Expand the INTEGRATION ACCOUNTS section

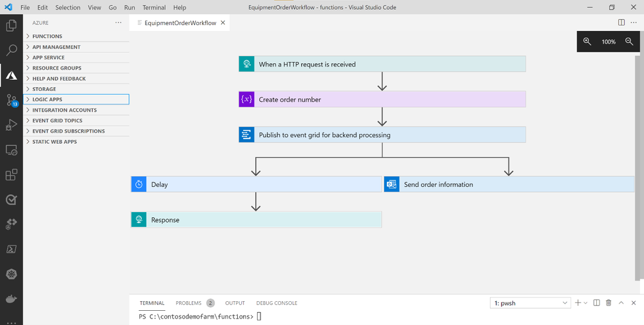coord(77,110)
